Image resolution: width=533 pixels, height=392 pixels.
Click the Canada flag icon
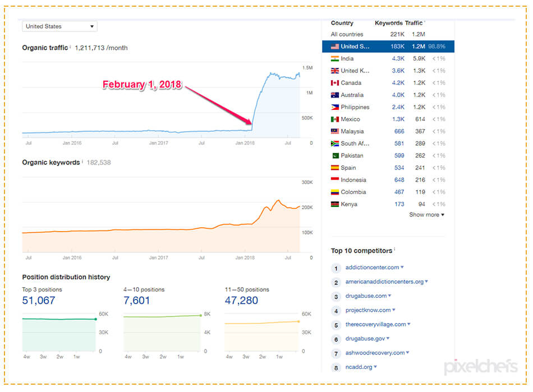(x=335, y=83)
